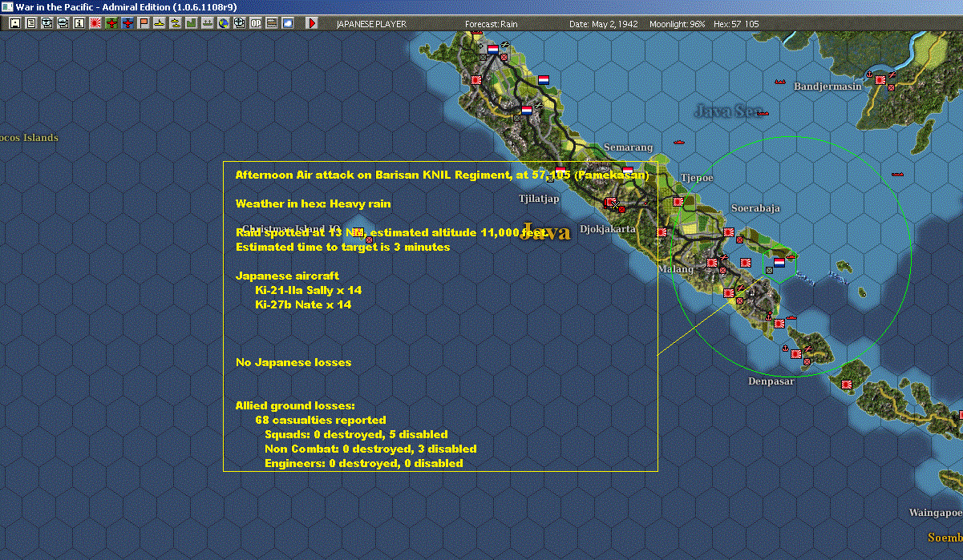Click the Soerabaja city label
This screenshot has height=560, width=963.
[755, 208]
